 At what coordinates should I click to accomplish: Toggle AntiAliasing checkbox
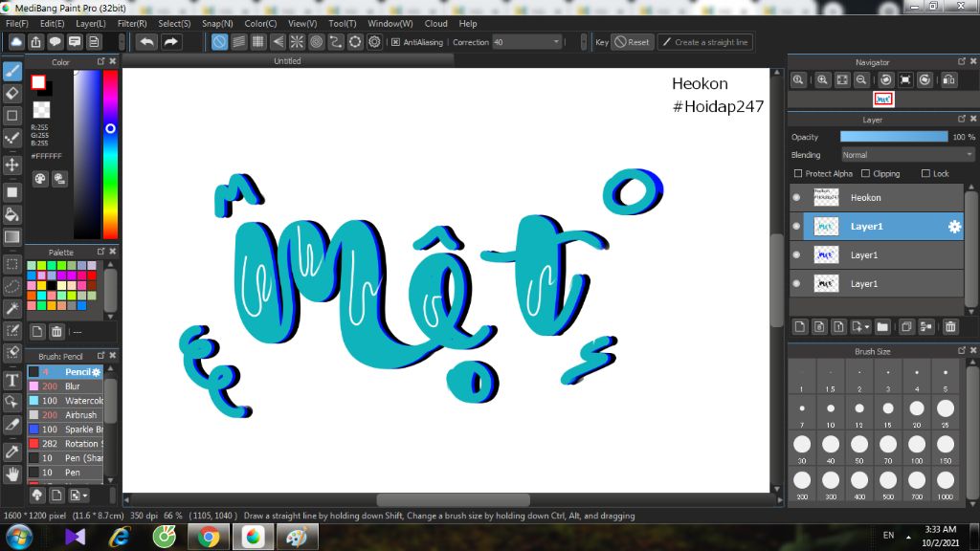(395, 42)
